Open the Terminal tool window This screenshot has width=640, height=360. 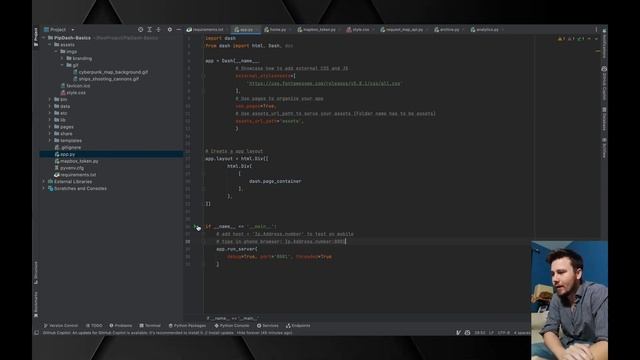[150, 325]
